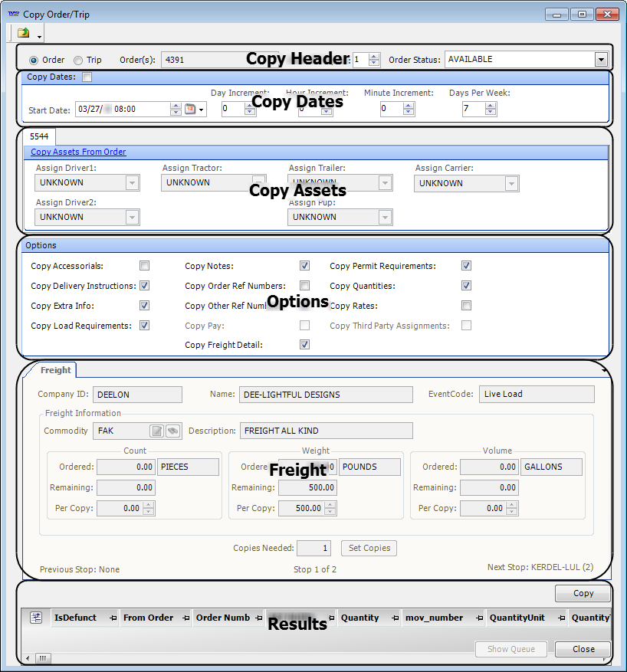Click the results scrollbar left arrow

28,658
